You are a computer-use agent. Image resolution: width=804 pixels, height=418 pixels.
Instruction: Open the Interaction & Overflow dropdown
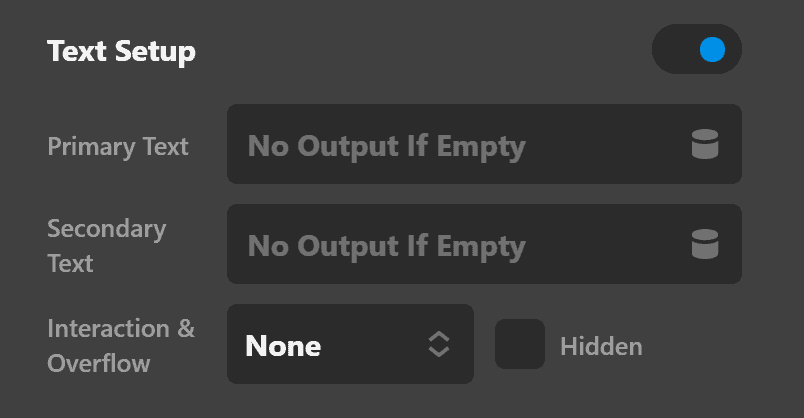350,344
